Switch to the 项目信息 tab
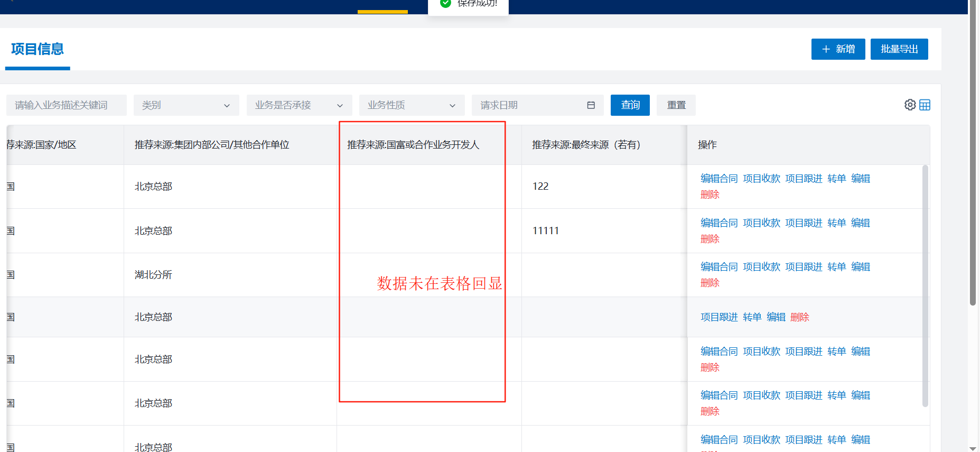 (x=38, y=49)
